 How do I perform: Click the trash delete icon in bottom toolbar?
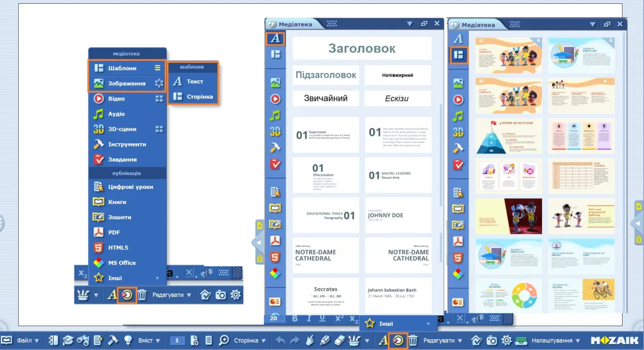tap(413, 340)
